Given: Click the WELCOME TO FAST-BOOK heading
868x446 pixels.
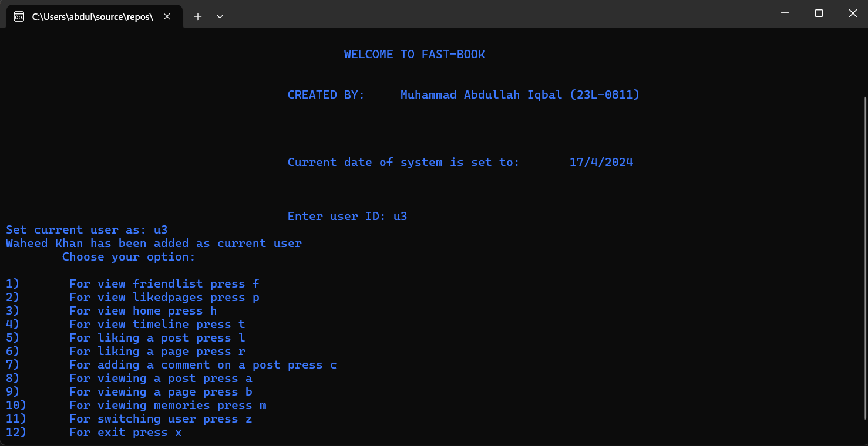Looking at the screenshot, I should point(415,53).
